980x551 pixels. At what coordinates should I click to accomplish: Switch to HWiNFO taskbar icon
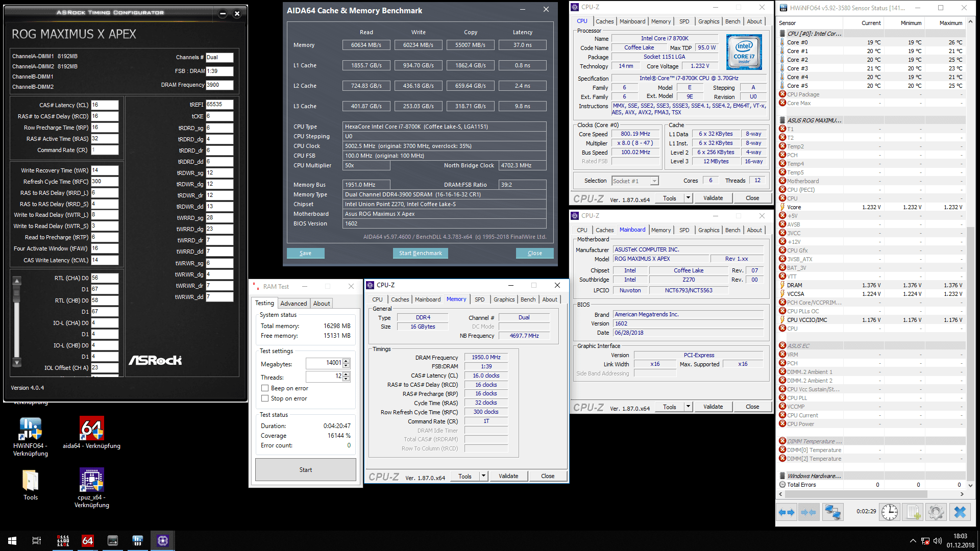tap(138, 541)
